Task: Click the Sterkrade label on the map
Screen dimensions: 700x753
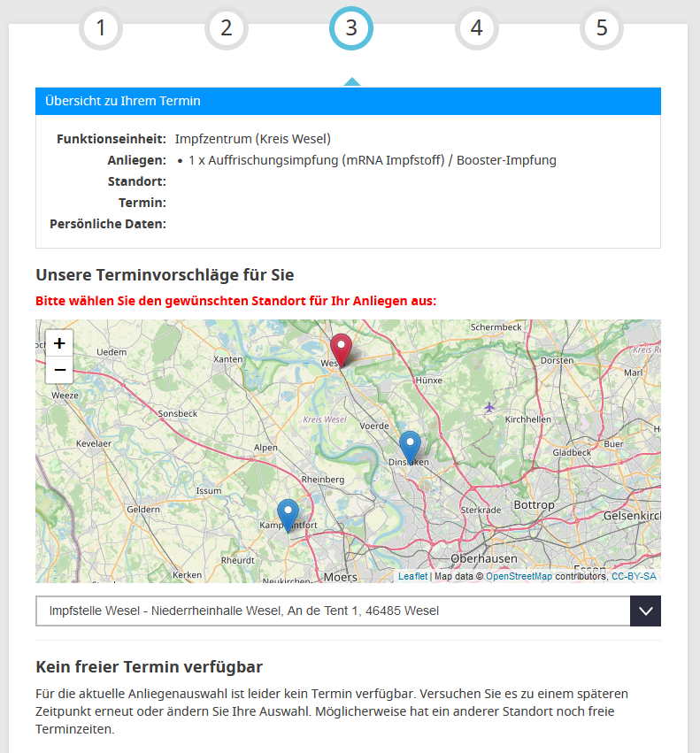Action: [x=481, y=510]
